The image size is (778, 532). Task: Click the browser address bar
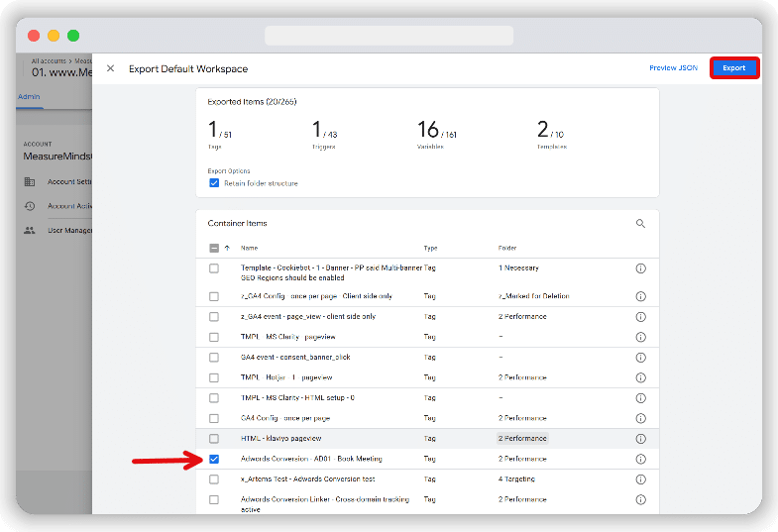389,36
